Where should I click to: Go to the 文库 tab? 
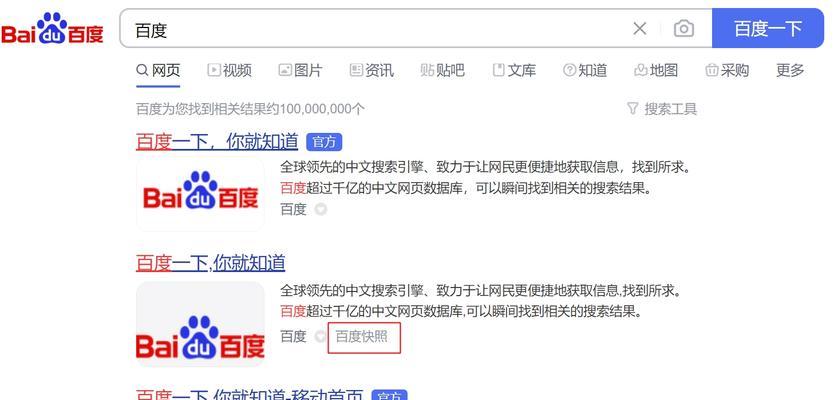pos(514,70)
